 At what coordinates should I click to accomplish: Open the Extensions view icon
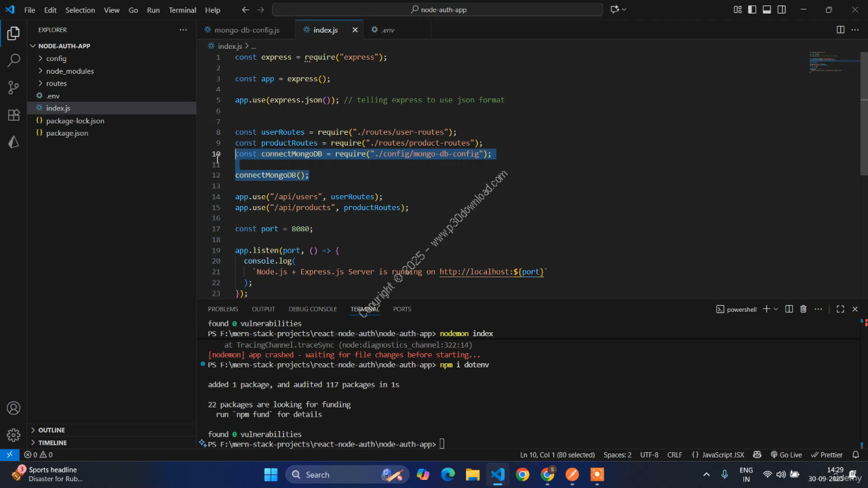pos(13,115)
